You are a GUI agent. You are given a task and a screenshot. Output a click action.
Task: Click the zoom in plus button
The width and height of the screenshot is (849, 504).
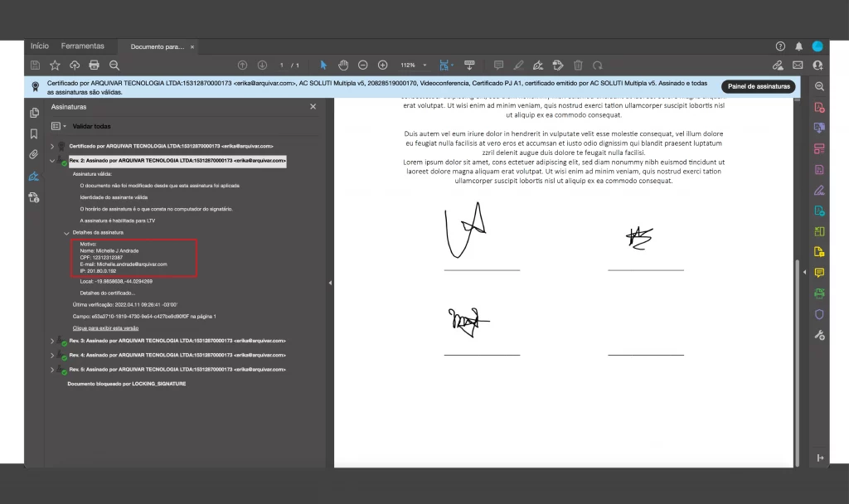(383, 65)
